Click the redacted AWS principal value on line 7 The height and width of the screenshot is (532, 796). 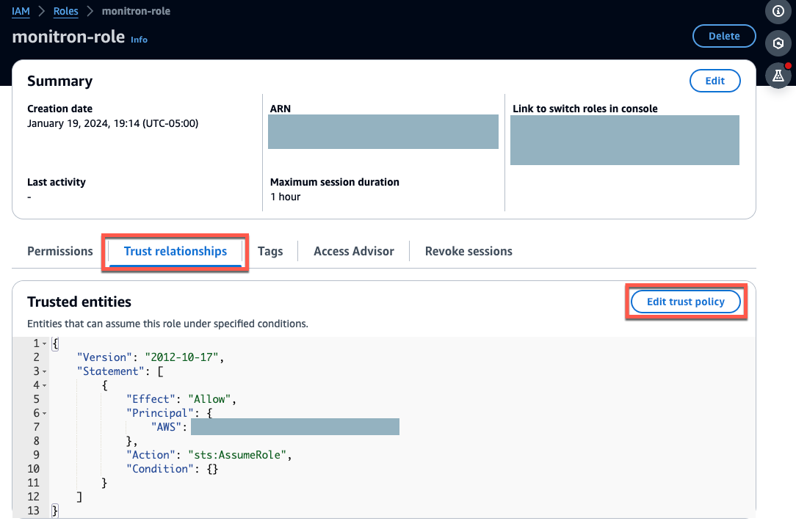294,426
